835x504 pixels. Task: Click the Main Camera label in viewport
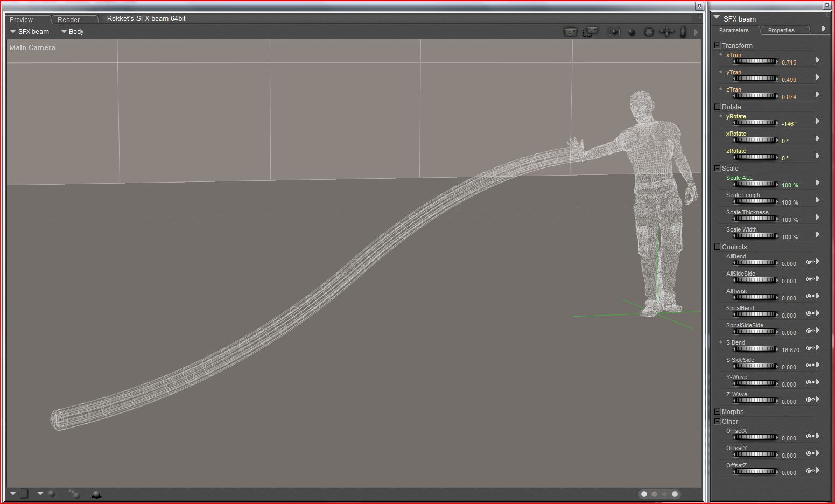coord(32,47)
